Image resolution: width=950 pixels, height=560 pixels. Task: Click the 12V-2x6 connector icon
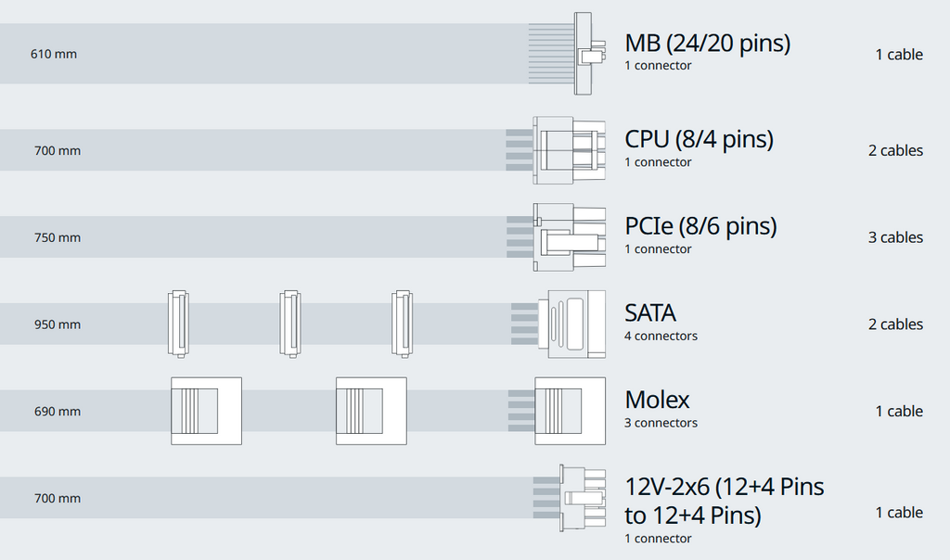583,498
